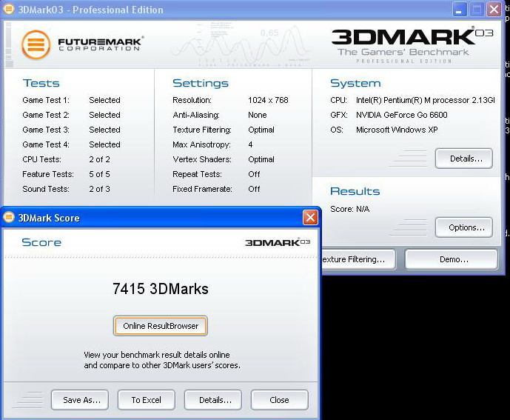Export score To Excel
510x420 pixels.
147,400
